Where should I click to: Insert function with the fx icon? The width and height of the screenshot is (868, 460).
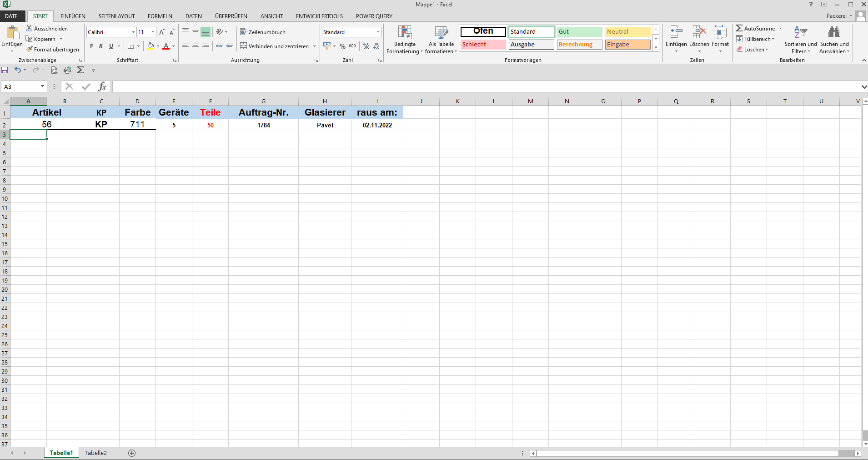[x=102, y=86]
